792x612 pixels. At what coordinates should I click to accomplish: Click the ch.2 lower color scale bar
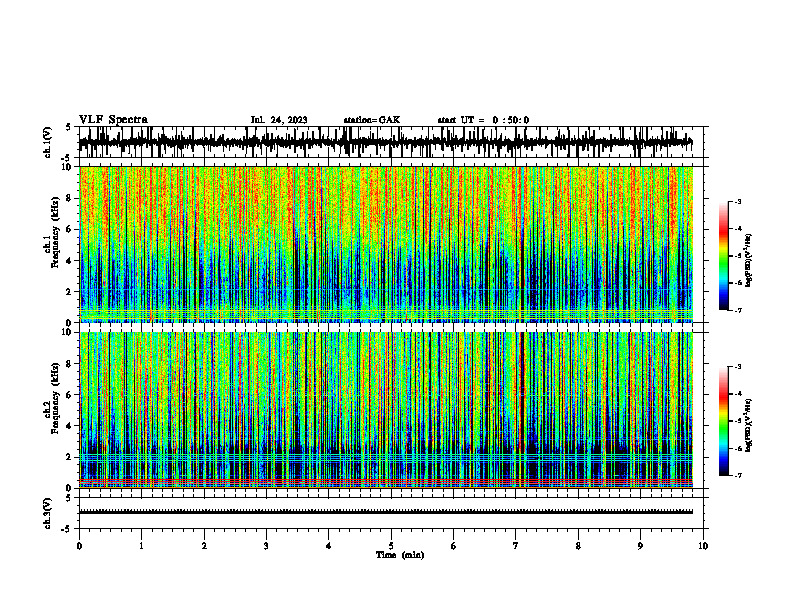pyautogui.click(x=724, y=421)
